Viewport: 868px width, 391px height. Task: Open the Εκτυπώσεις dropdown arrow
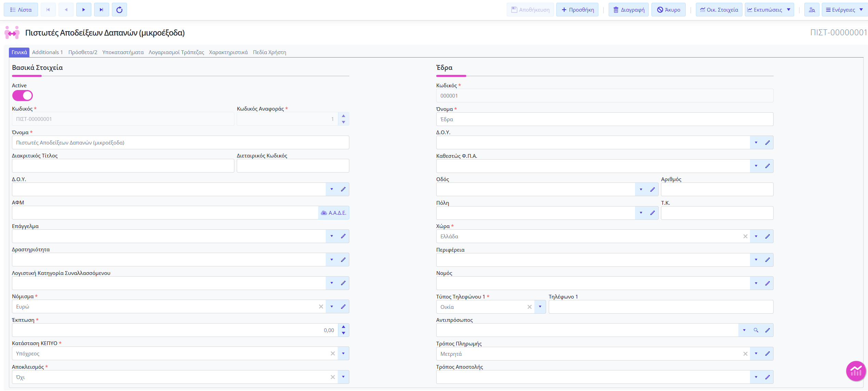[x=789, y=10]
